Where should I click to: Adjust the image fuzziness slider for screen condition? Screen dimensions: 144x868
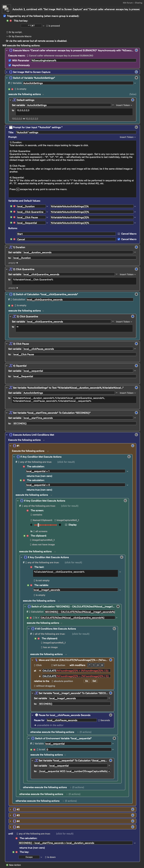[39, 525]
